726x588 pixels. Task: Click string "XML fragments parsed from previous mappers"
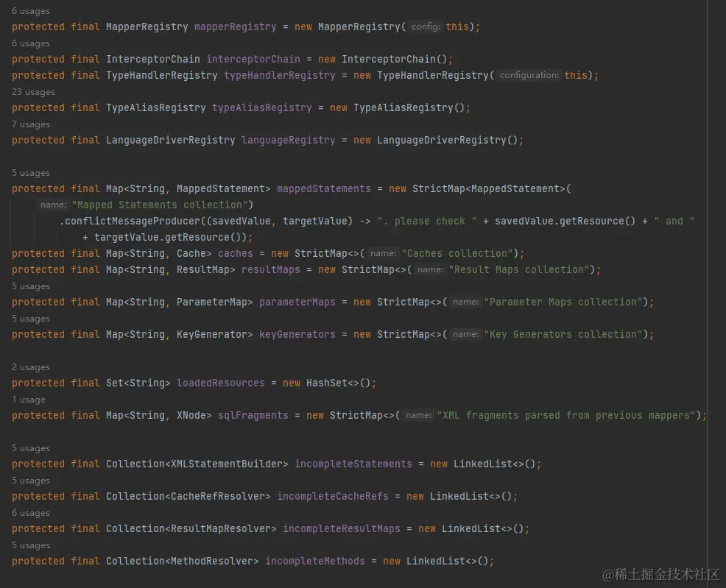click(x=565, y=416)
